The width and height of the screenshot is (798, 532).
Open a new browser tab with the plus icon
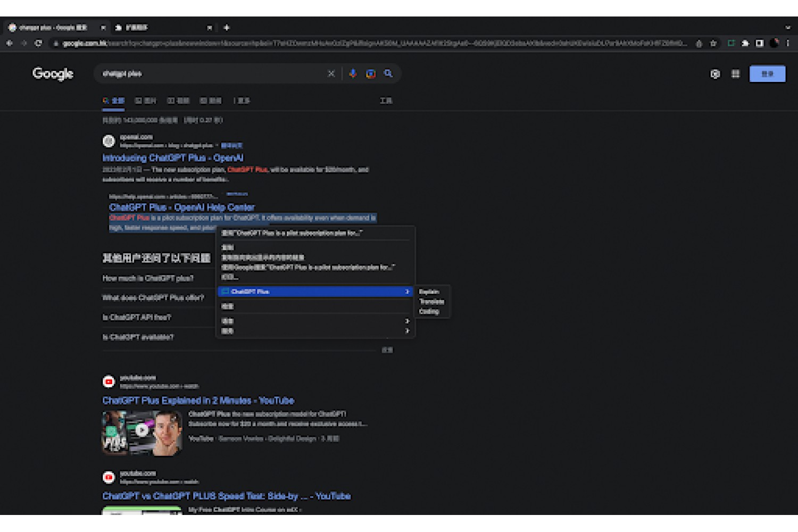227,28
